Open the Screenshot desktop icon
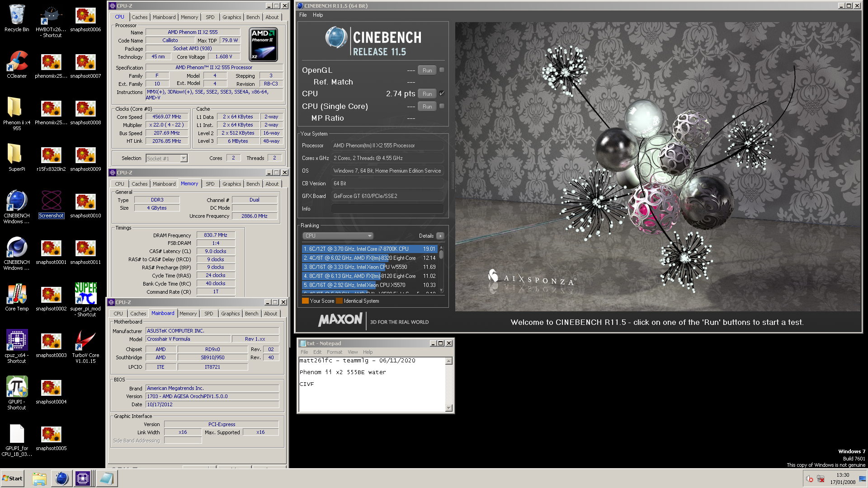This screenshot has width=868, height=488. click(51, 204)
